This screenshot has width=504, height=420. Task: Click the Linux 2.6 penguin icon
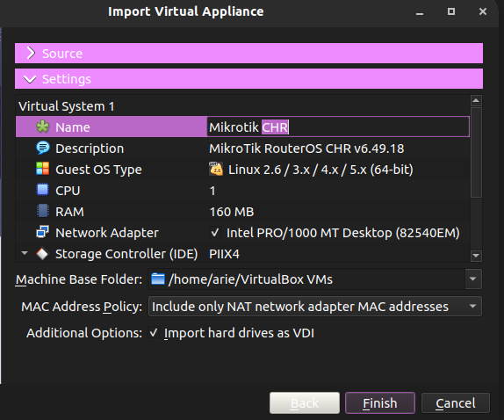click(216, 169)
